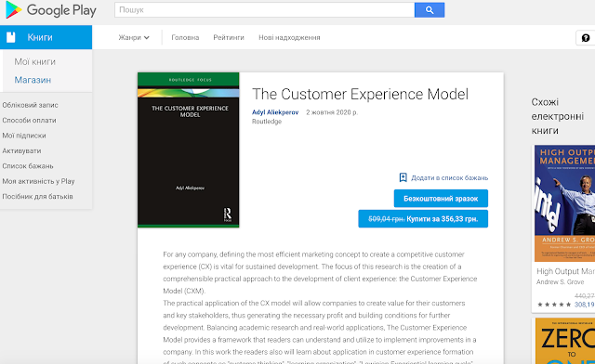
Task: Click the wishlist bookmark icon
Action: tap(403, 177)
